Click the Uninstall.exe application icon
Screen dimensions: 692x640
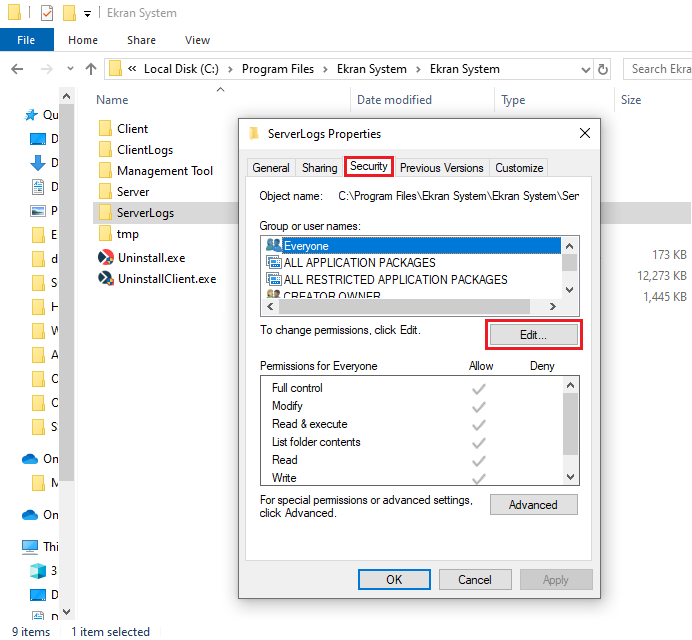pyautogui.click(x=106, y=257)
